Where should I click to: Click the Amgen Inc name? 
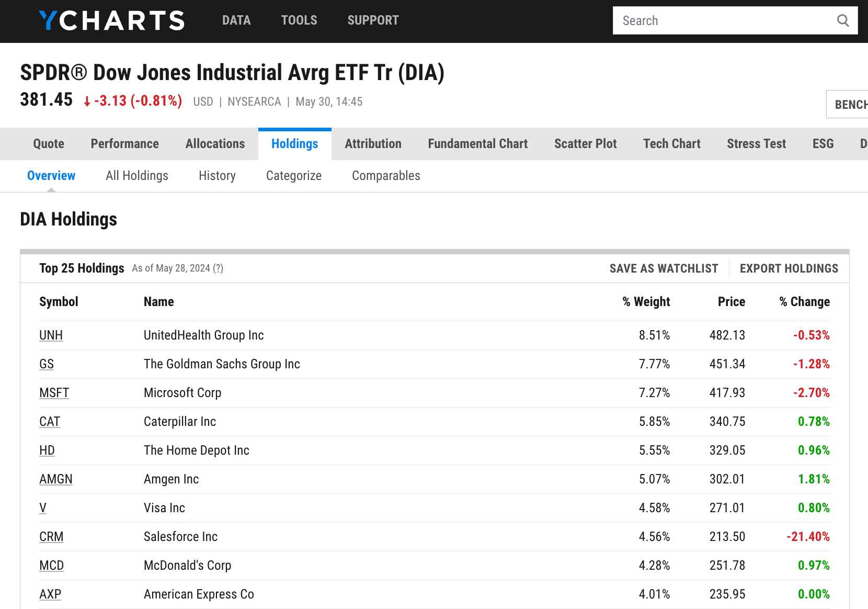172,479
